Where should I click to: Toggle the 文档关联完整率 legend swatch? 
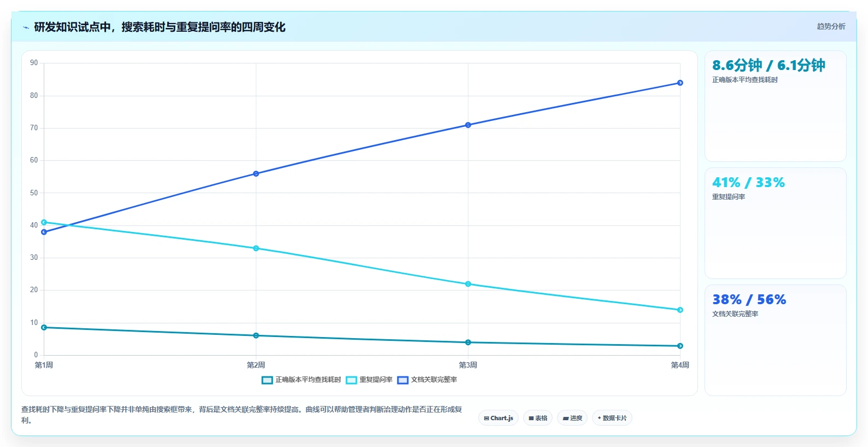pyautogui.click(x=403, y=380)
